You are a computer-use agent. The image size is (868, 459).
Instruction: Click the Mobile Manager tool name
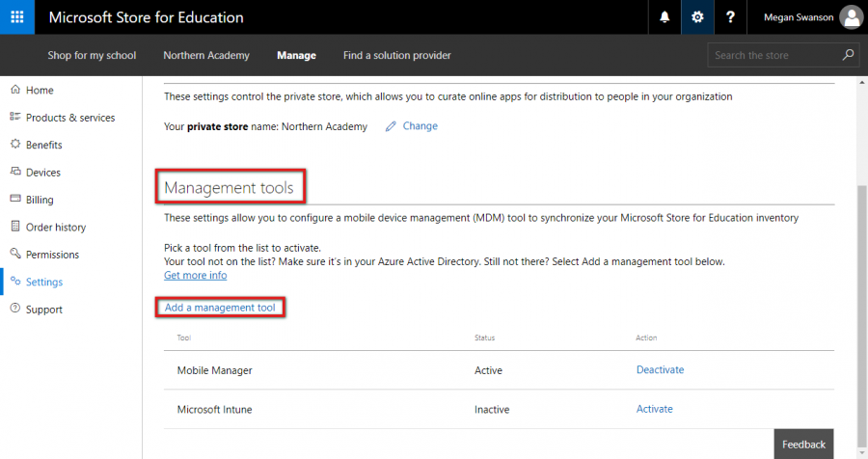coord(215,370)
